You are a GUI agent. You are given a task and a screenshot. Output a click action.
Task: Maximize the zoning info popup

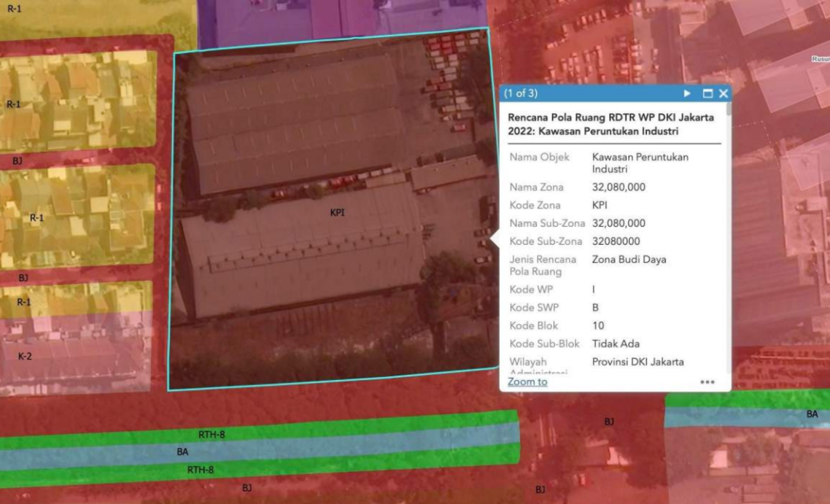(708, 93)
